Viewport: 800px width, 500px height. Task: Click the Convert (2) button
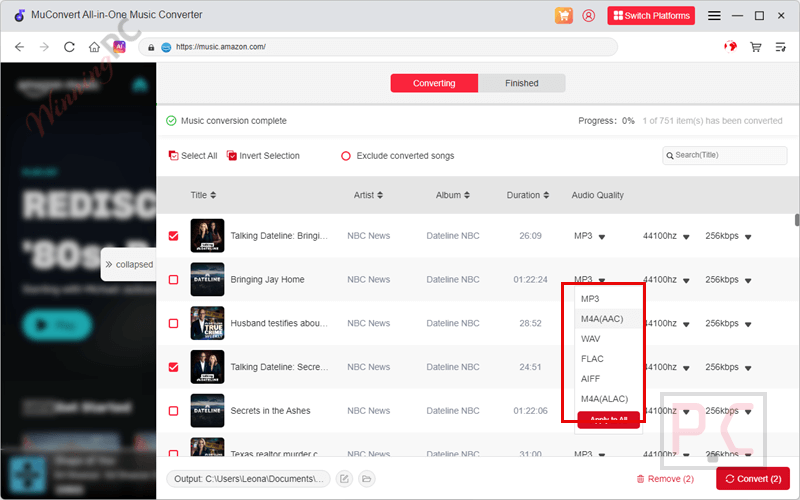753,479
